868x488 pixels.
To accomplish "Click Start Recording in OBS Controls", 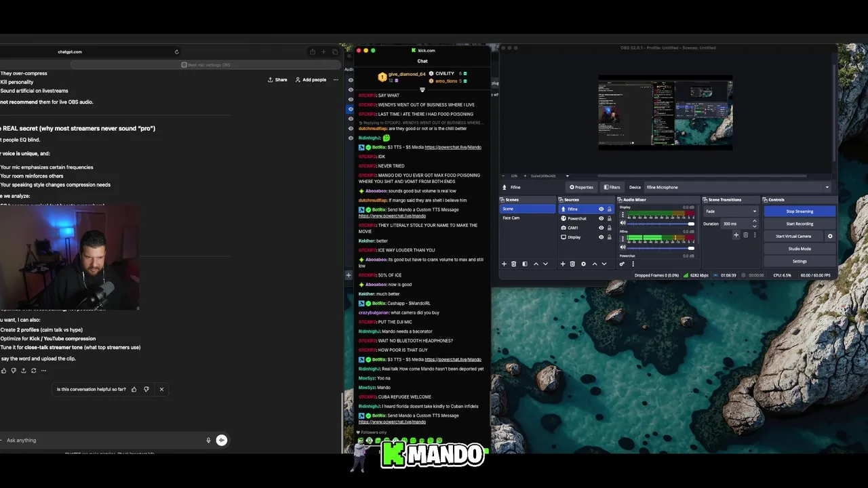I will 800,224.
